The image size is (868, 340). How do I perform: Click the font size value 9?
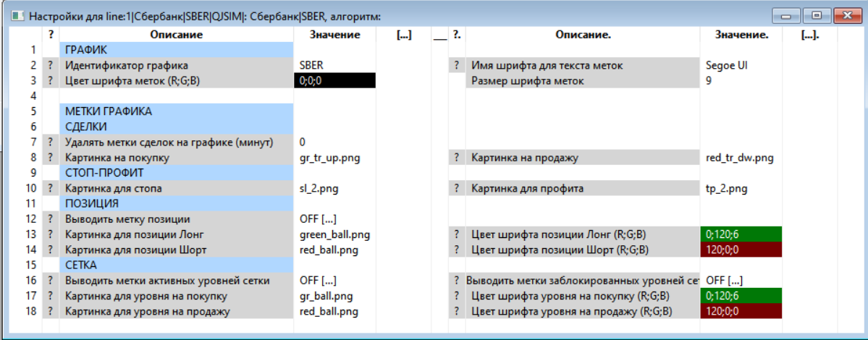click(x=709, y=81)
